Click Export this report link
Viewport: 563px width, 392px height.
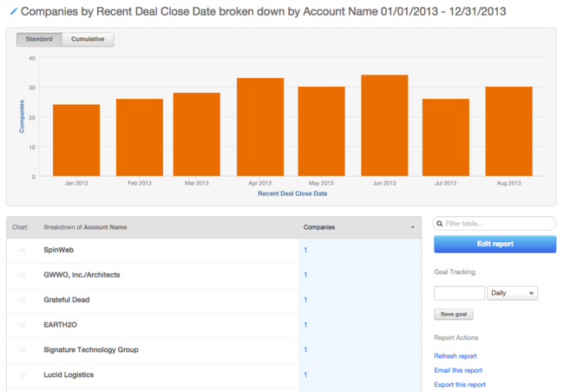tap(459, 384)
